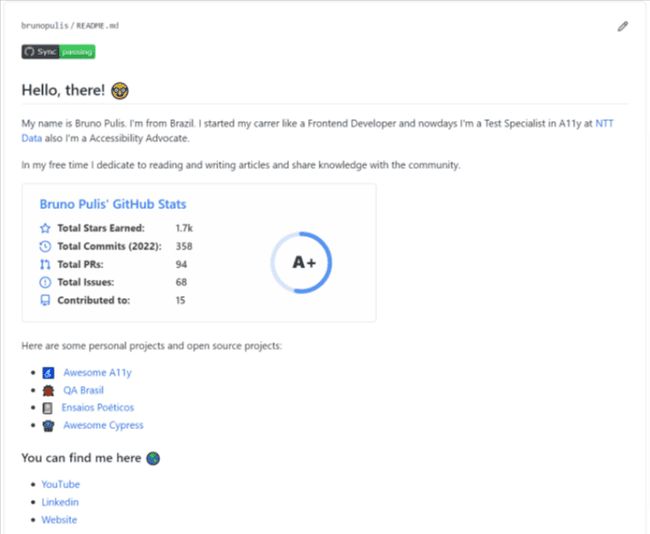Visit the Linkedin link
This screenshot has width=650, height=534.
click(60, 502)
